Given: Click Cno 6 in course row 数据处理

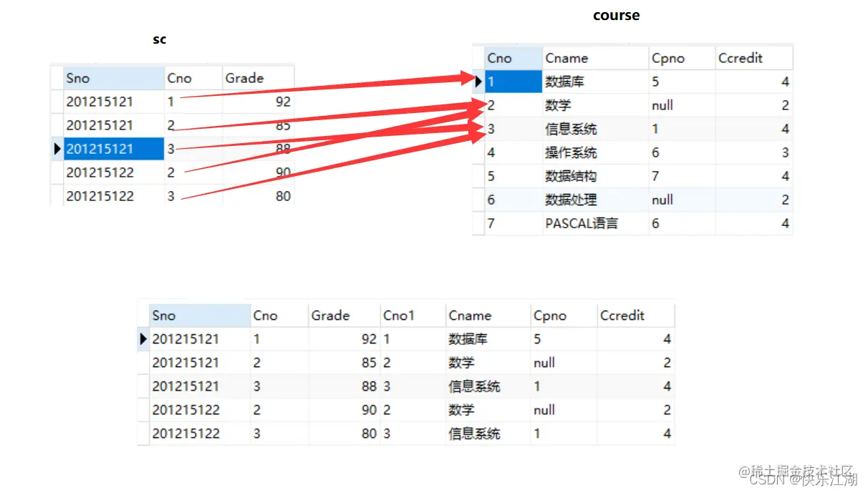Looking at the screenshot, I should (x=491, y=200).
